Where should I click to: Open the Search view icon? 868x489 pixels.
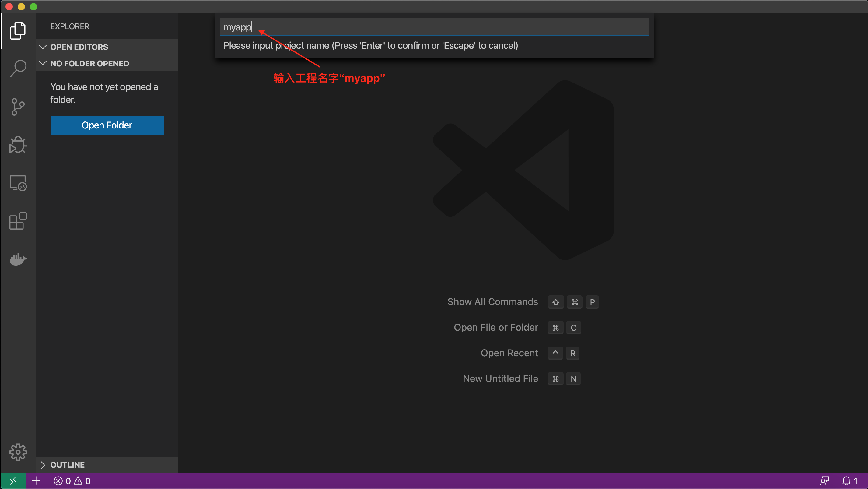(18, 69)
